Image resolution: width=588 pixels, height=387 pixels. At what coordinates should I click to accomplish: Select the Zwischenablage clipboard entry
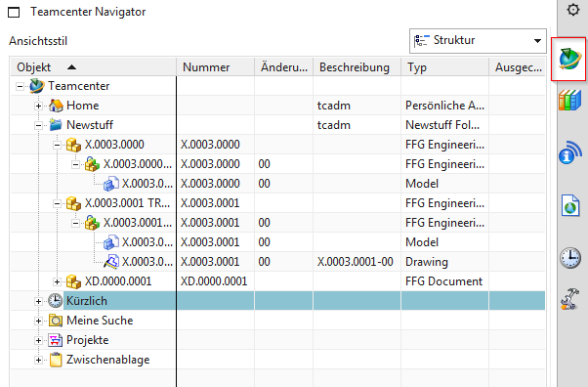(108, 360)
